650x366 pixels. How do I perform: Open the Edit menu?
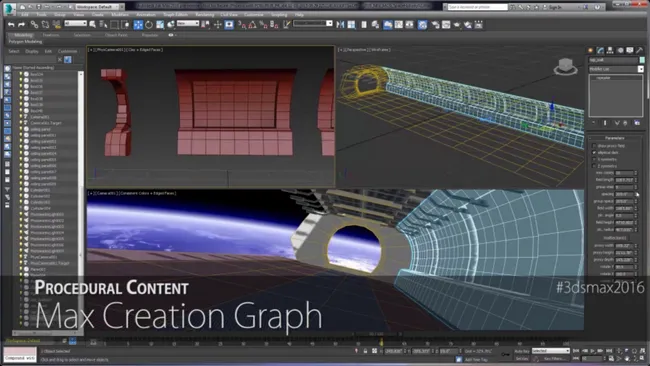pos(25,15)
